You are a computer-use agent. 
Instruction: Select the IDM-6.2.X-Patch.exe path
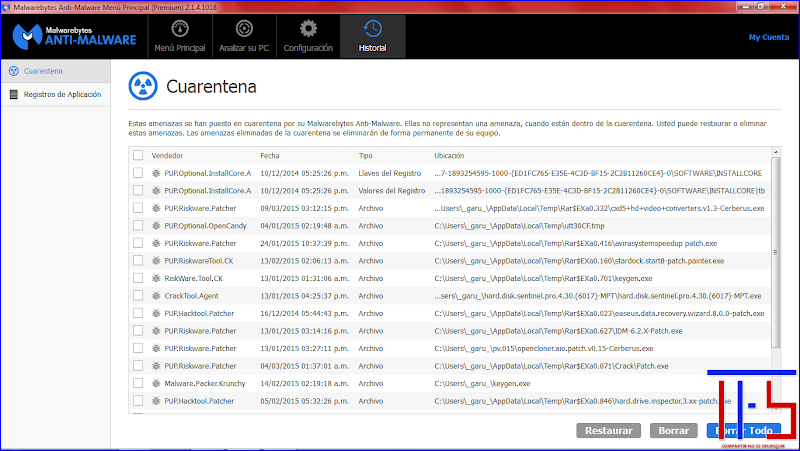tap(558, 331)
